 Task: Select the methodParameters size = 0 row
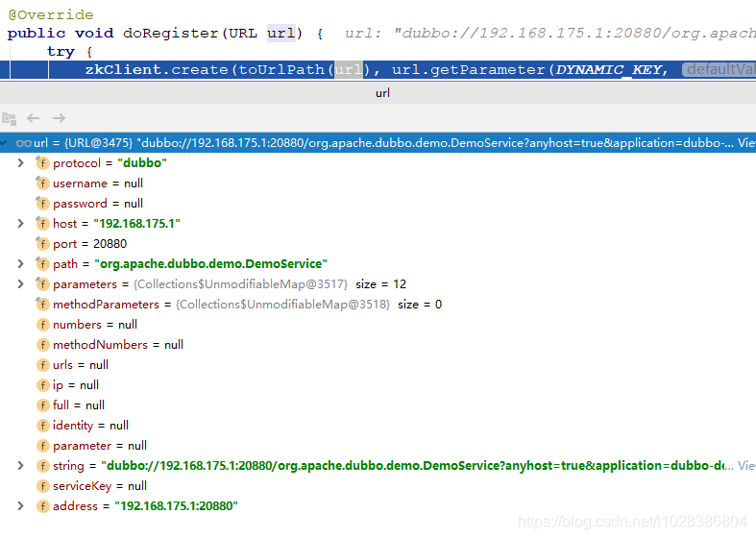tap(378, 305)
